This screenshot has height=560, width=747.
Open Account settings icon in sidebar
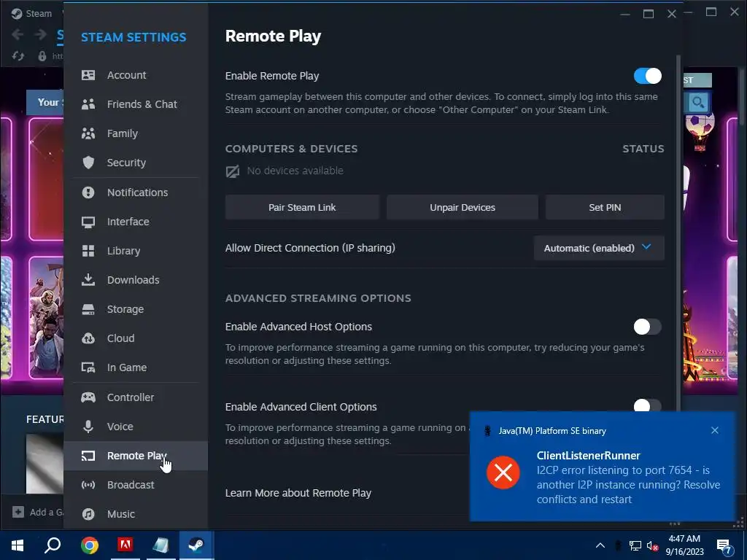click(x=88, y=75)
